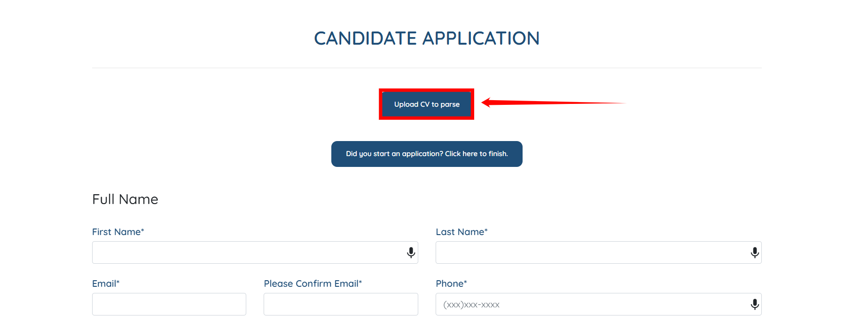The height and width of the screenshot is (331, 868).
Task: Activate voice input microphone in Last Name field
Action: click(755, 253)
